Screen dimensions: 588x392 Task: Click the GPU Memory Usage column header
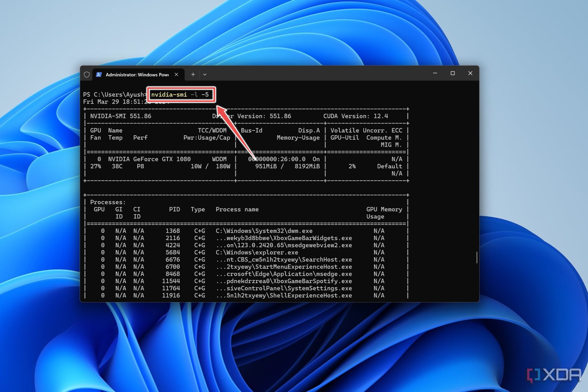[384, 213]
